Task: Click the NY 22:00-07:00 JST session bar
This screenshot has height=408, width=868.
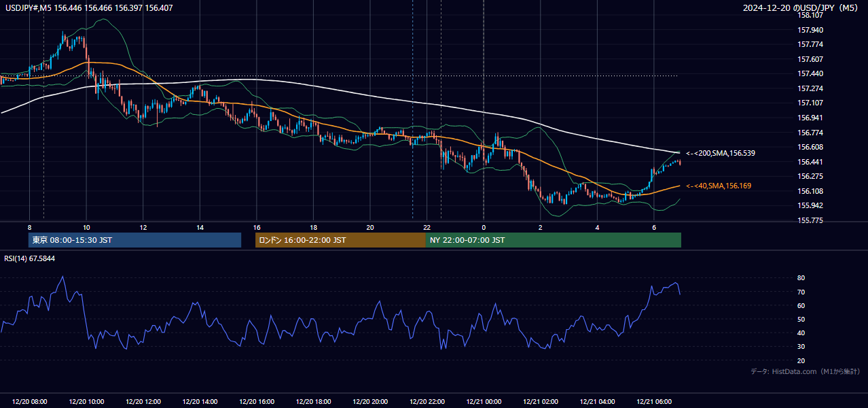Action: click(554, 240)
